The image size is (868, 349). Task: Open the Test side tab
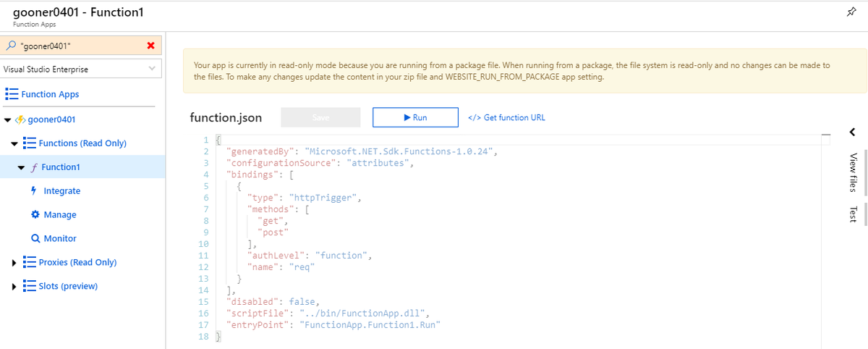tap(854, 214)
